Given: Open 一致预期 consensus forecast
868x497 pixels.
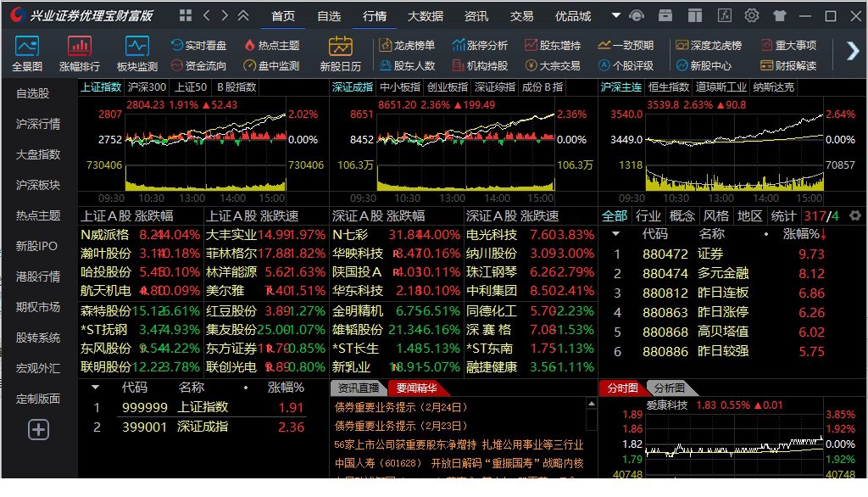Looking at the screenshot, I should click(626, 46).
